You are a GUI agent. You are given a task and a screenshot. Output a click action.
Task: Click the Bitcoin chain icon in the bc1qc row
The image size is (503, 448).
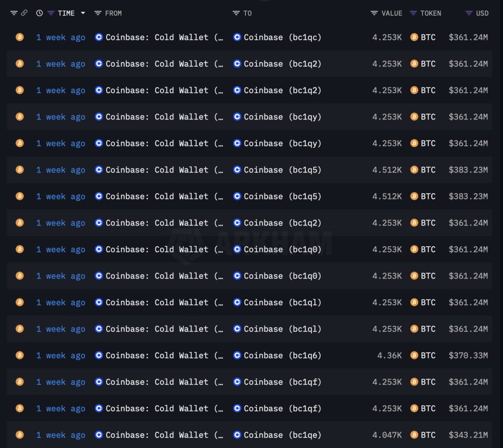click(20, 37)
